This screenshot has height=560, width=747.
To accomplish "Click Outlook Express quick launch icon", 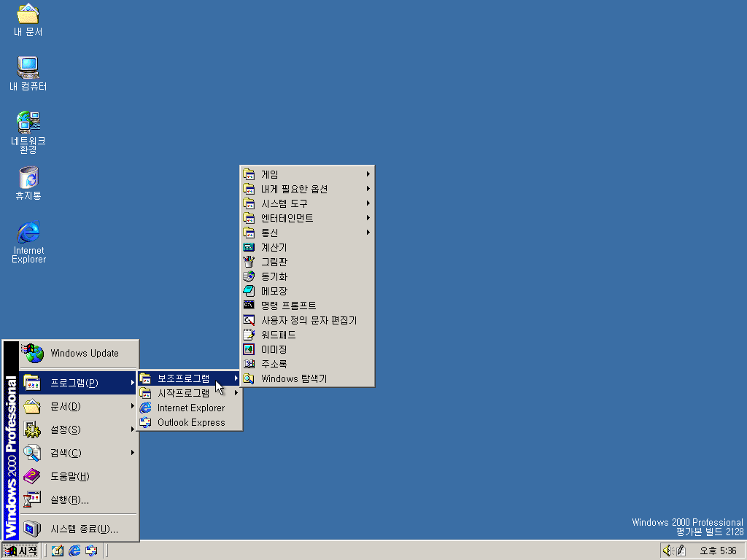I will tap(91, 551).
